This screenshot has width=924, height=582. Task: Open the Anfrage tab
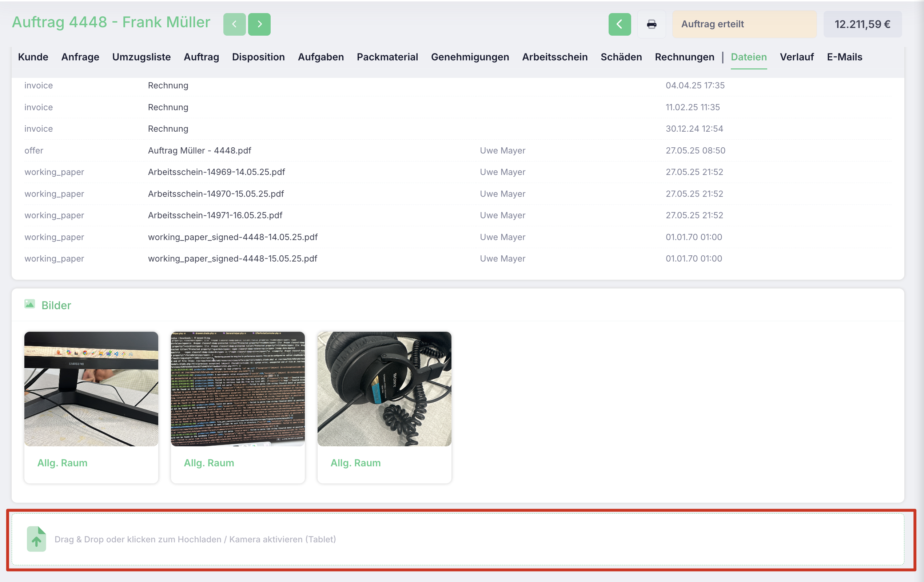pos(80,57)
